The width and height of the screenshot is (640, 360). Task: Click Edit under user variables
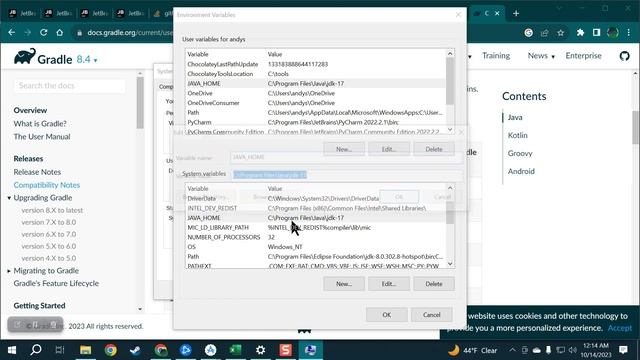click(389, 149)
